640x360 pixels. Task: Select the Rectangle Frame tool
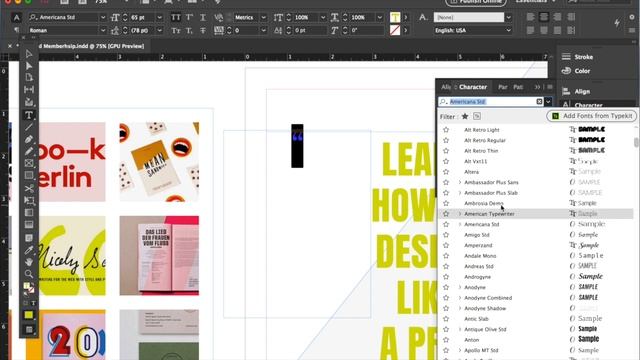click(29, 163)
